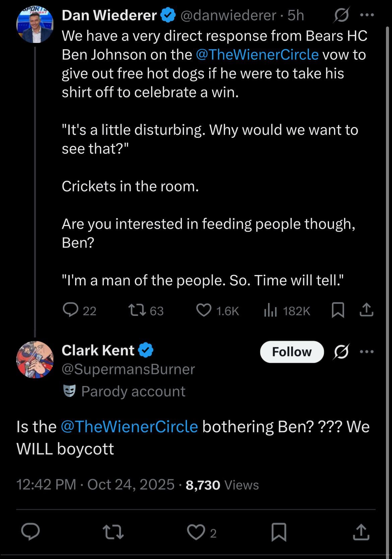Open @TheWienerCircle mention in Dan's post
Screen dimensions: 392x559
pyautogui.click(x=257, y=55)
